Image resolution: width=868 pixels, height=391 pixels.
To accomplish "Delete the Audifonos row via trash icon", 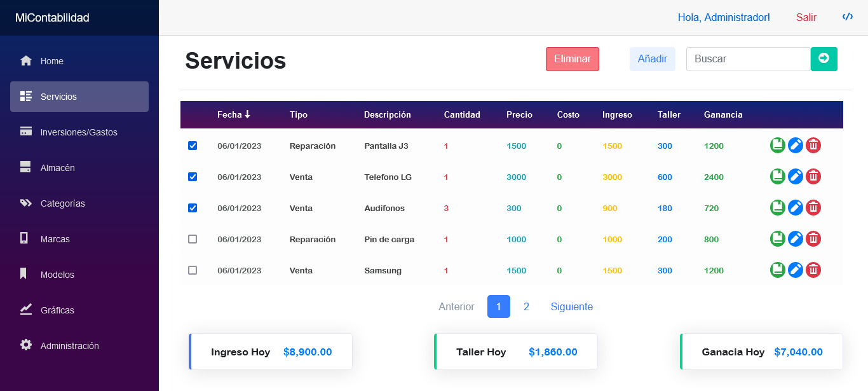I will 813,207.
